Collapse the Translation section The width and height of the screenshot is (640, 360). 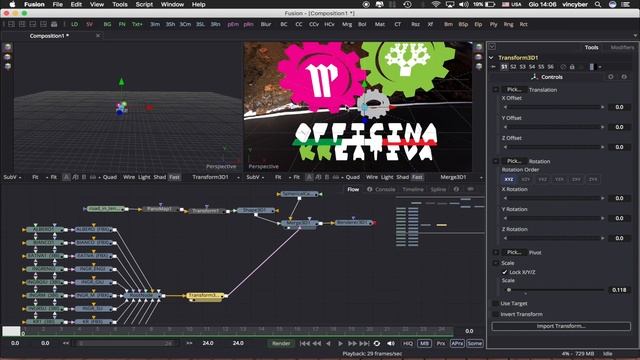(496, 89)
